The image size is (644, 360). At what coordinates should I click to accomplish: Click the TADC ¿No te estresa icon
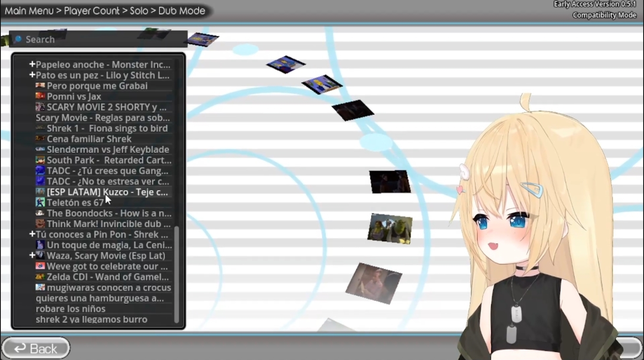[x=40, y=181]
